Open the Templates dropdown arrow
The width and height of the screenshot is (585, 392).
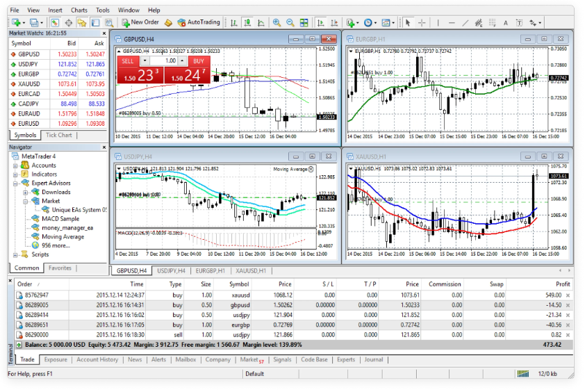pyautogui.click(x=393, y=23)
